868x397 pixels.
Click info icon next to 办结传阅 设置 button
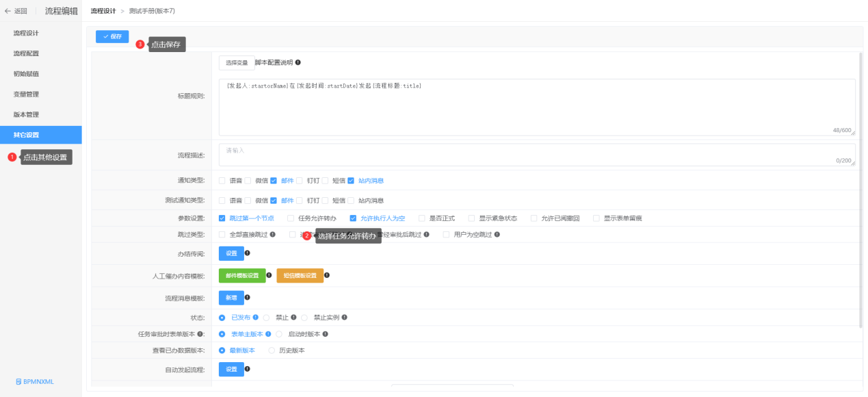[x=247, y=253]
